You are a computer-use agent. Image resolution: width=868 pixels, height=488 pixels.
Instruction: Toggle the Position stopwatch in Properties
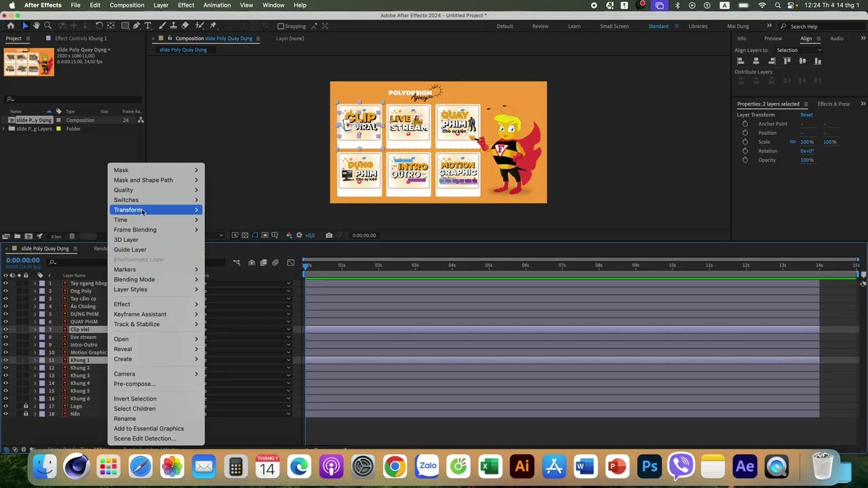tap(745, 133)
